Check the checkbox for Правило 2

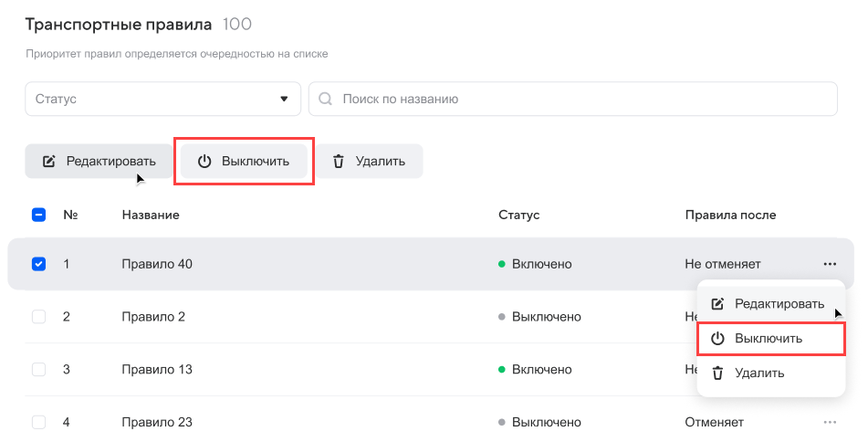(38, 317)
